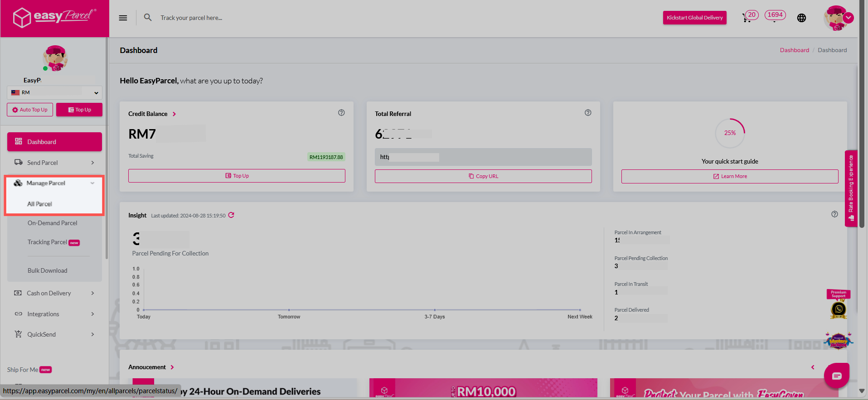
Task: Click the Manage Parcel boxes icon
Action: [18, 183]
